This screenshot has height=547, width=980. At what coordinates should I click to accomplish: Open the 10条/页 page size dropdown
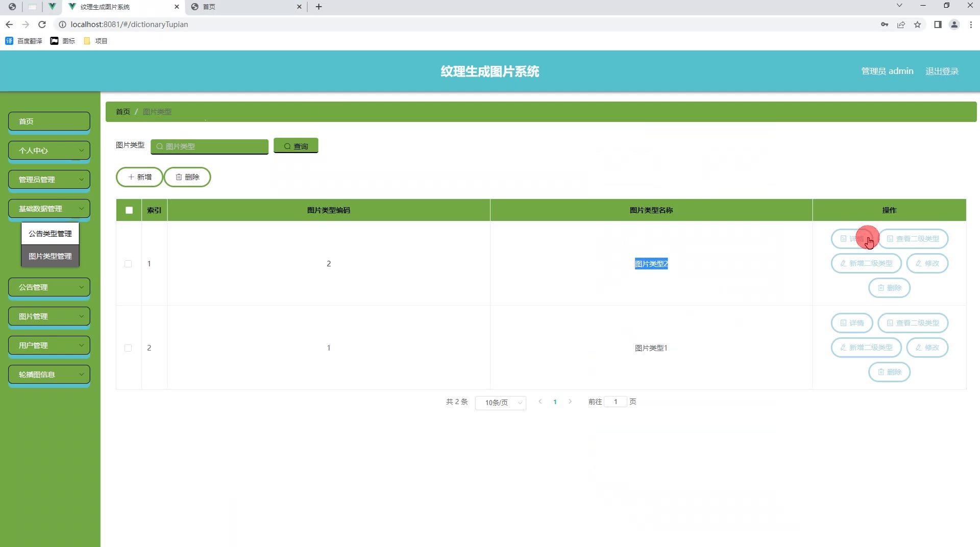click(501, 403)
